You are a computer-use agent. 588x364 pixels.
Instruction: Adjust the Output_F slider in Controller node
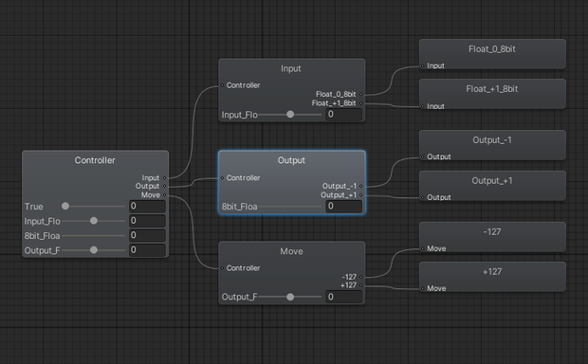(93, 250)
